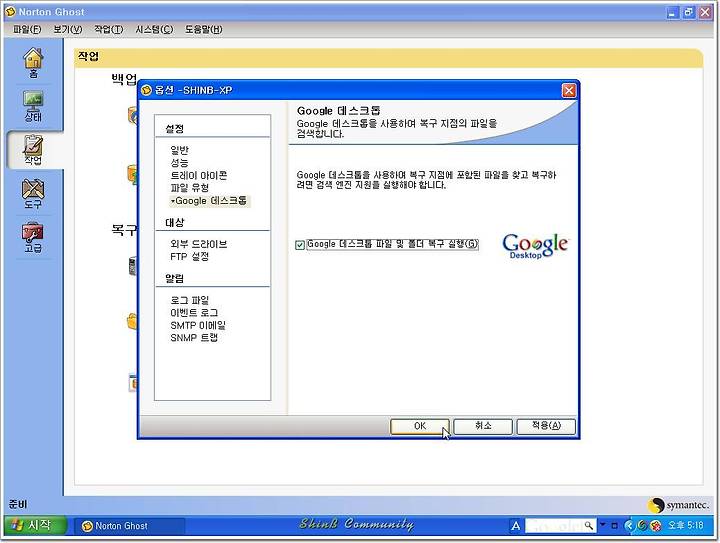Click the IME language A indicator
This screenshot has height=543, width=720.
(x=516, y=526)
